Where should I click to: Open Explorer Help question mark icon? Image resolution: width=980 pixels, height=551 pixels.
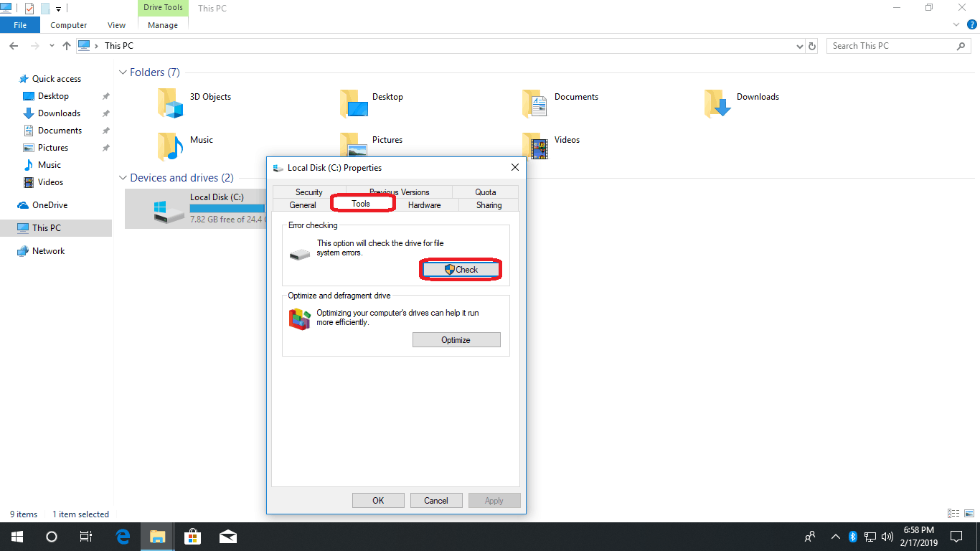click(x=972, y=24)
